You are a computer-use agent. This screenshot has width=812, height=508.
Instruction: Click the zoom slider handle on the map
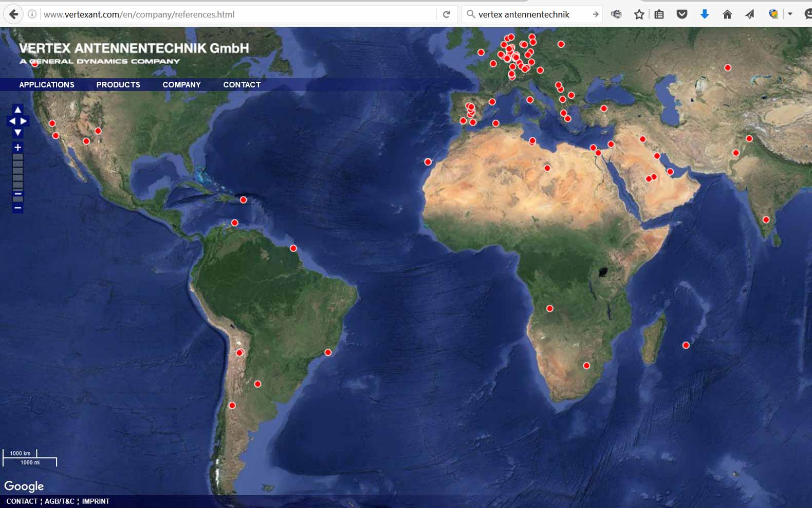coord(17,194)
